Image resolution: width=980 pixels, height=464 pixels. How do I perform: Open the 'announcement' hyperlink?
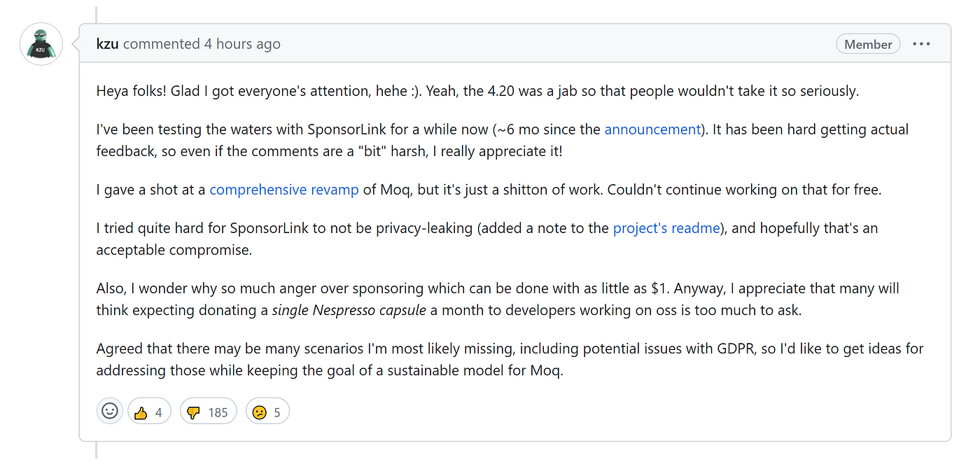pos(652,129)
